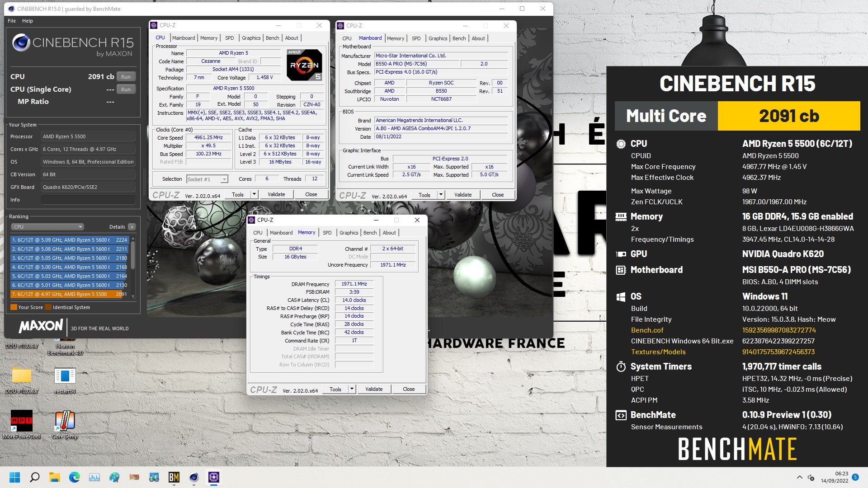Click Identical System legend swatch

48,307
